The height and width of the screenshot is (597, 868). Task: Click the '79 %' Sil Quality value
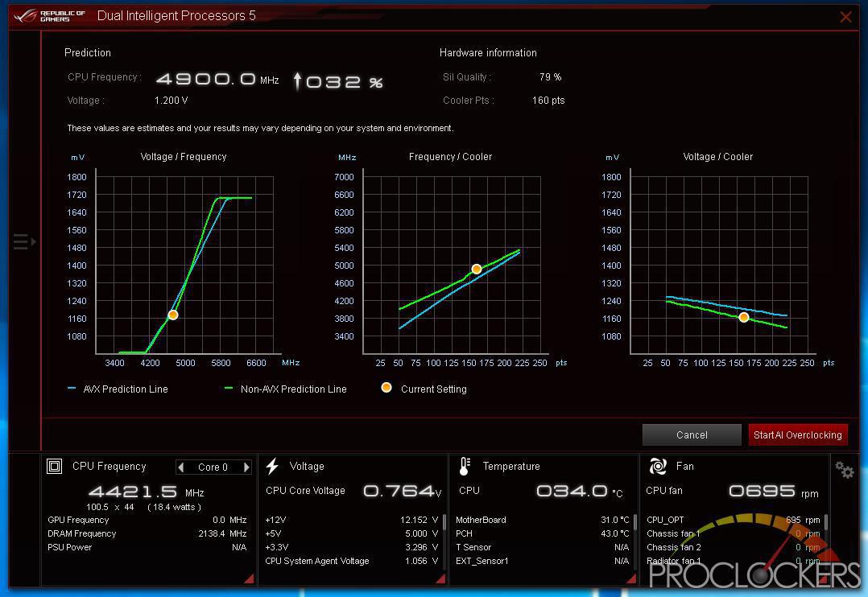pyautogui.click(x=550, y=77)
